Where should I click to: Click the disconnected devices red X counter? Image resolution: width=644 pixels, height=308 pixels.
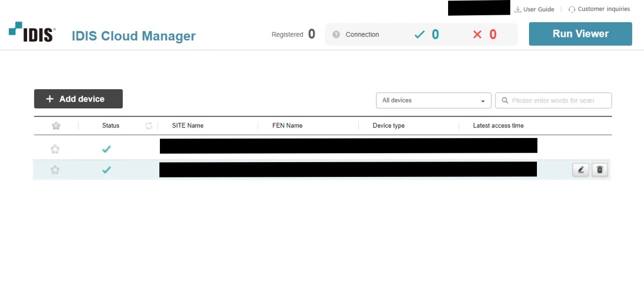pos(485,34)
